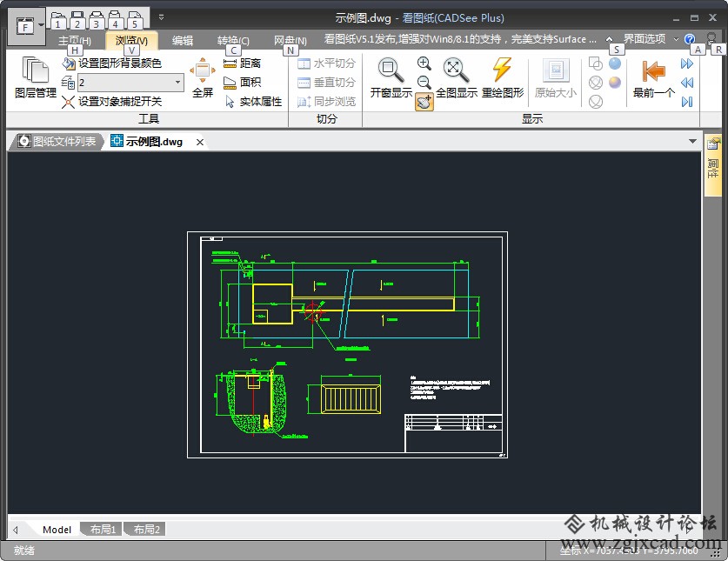
Task: Close the 示例图.dwg tab
Action: point(200,142)
